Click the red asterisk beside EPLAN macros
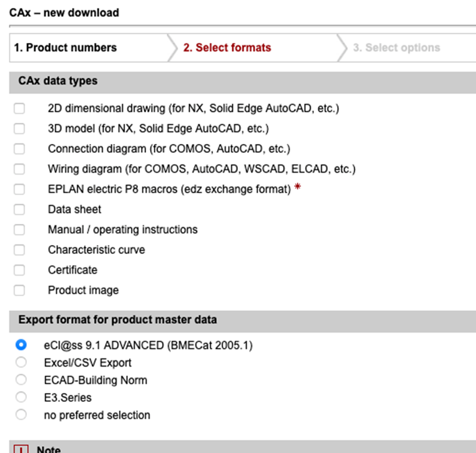Image resolution: width=476 pixels, height=453 pixels. click(x=298, y=188)
